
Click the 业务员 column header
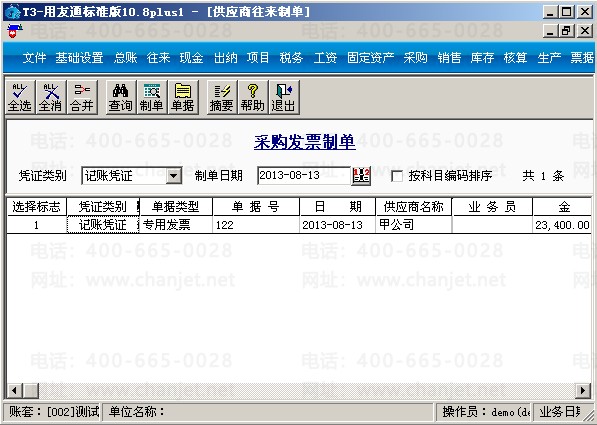[492, 207]
